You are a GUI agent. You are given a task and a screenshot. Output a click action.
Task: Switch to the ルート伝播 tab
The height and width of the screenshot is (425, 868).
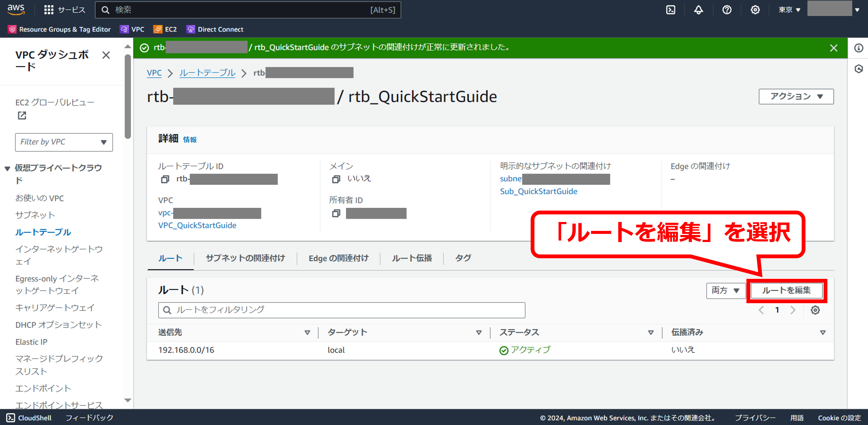point(412,258)
